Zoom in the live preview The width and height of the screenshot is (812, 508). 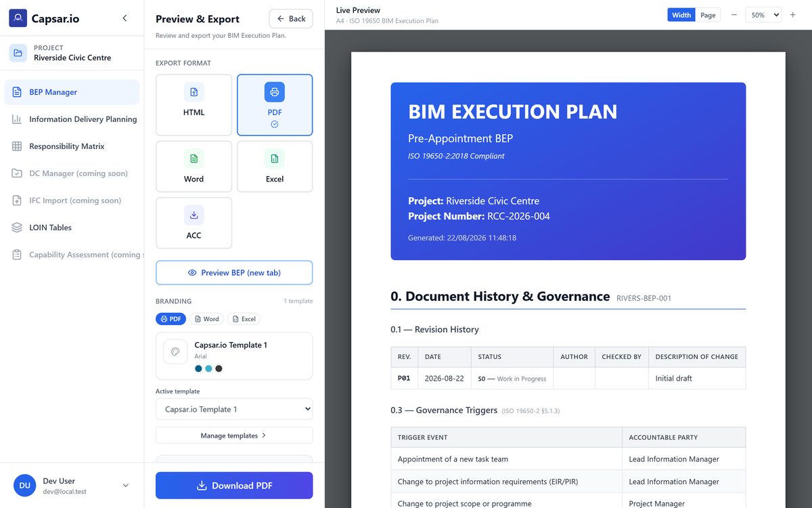click(x=793, y=15)
